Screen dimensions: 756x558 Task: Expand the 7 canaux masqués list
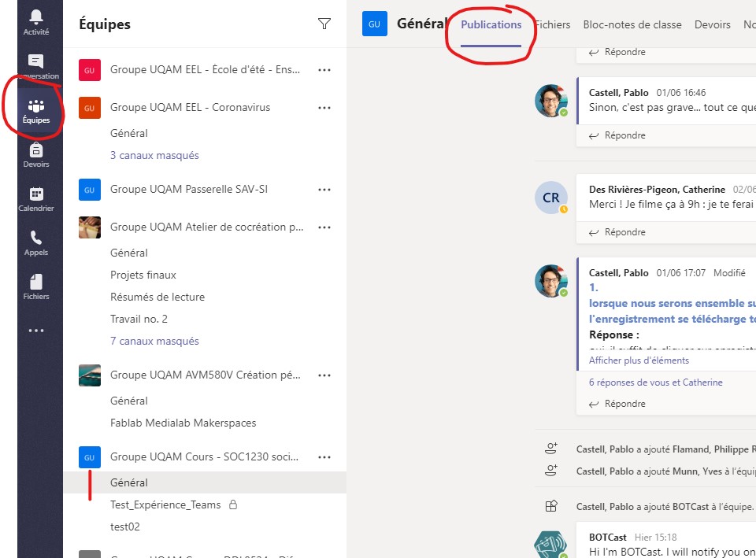154,342
